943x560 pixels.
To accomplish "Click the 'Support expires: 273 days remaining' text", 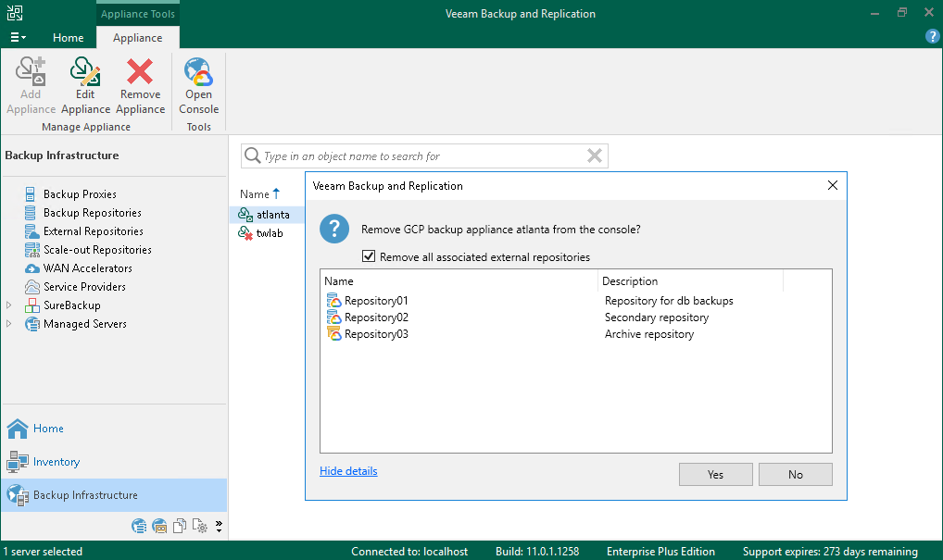I will [830, 552].
